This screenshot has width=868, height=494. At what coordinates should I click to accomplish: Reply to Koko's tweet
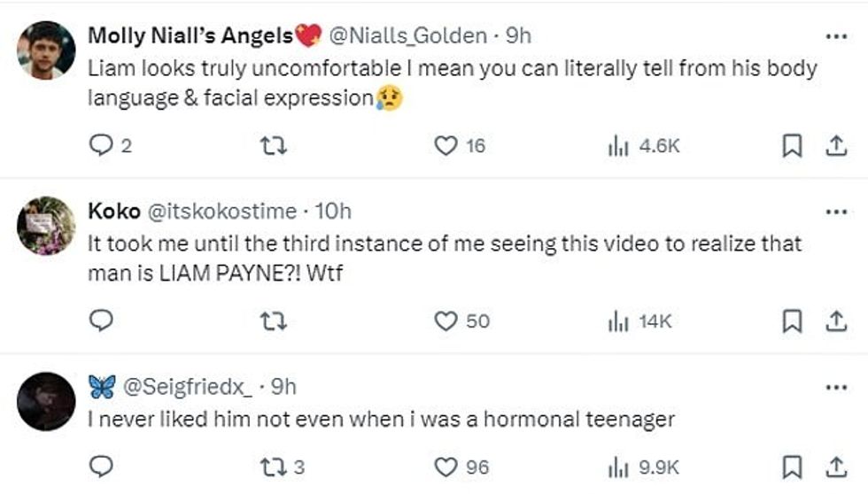tap(102, 320)
